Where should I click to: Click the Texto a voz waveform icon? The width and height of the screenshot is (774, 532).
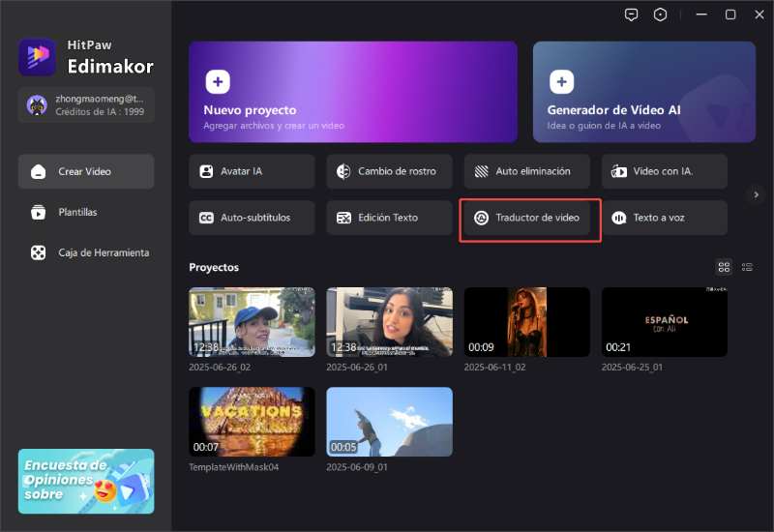click(x=618, y=218)
